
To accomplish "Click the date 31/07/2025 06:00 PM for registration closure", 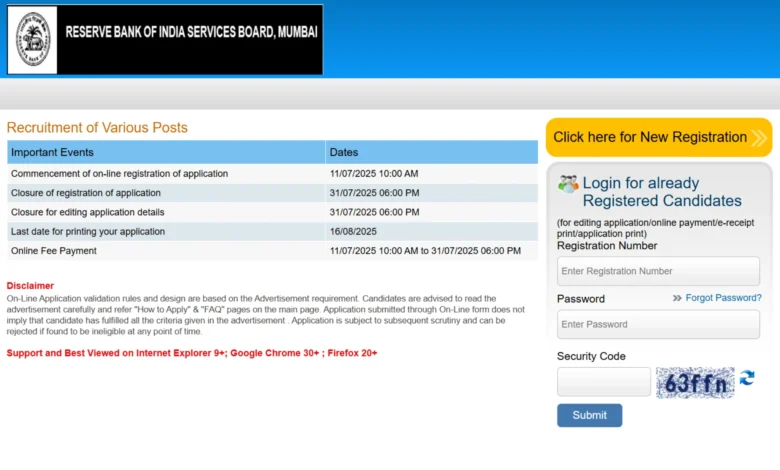I will pos(374,193).
